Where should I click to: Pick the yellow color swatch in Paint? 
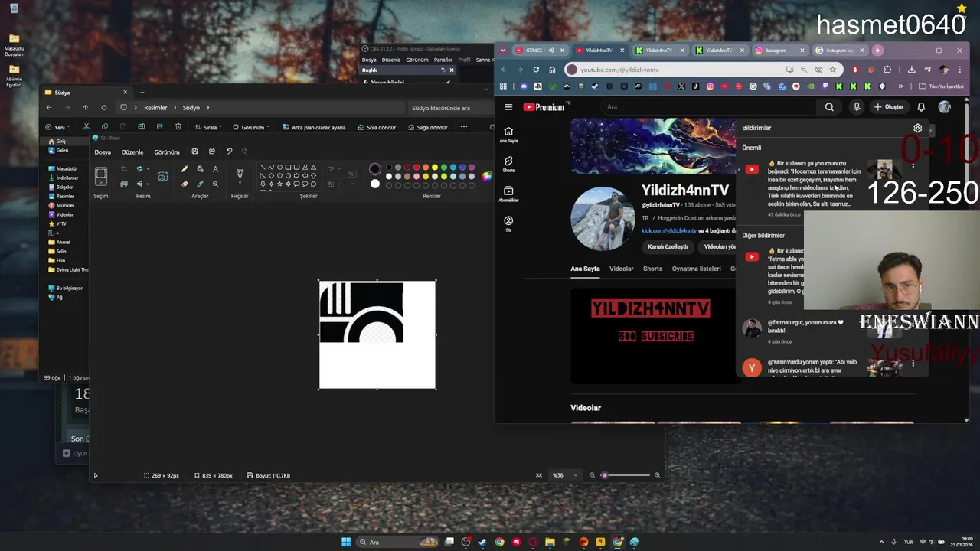coord(434,167)
